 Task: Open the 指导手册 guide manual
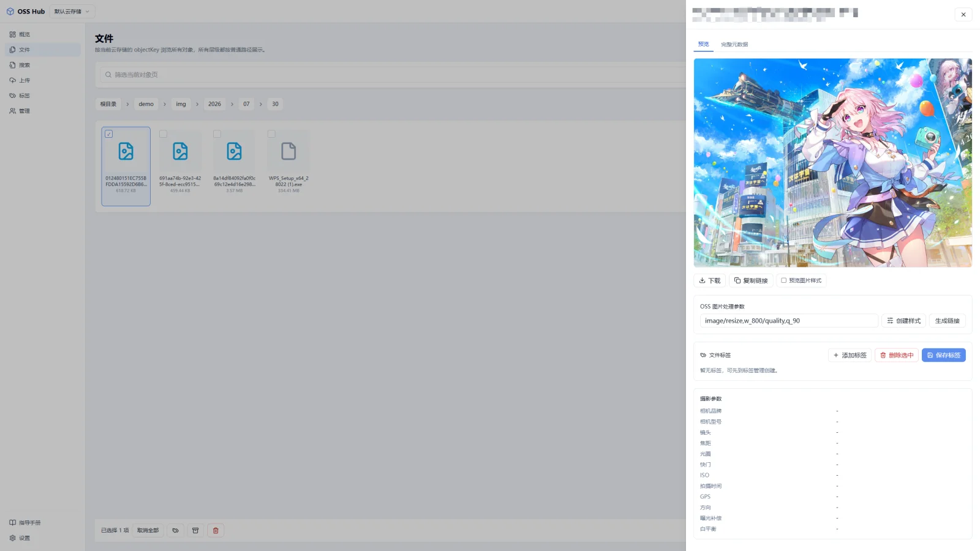(43, 523)
